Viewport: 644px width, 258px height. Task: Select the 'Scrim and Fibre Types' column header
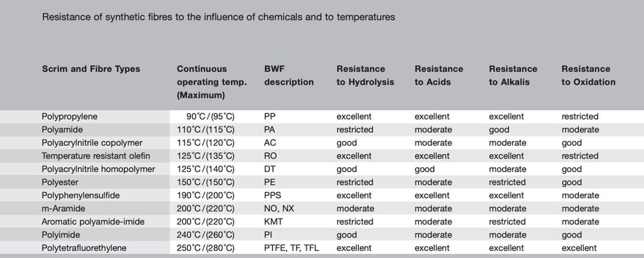[91, 69]
